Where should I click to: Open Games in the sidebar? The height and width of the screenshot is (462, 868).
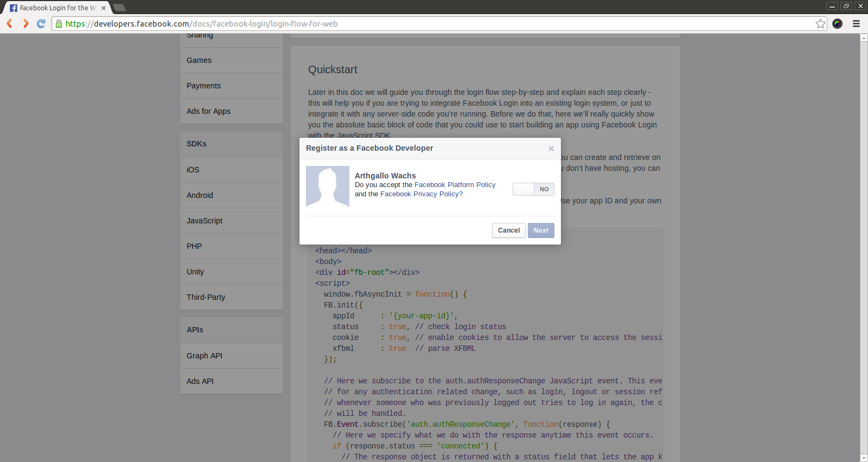click(x=232, y=60)
